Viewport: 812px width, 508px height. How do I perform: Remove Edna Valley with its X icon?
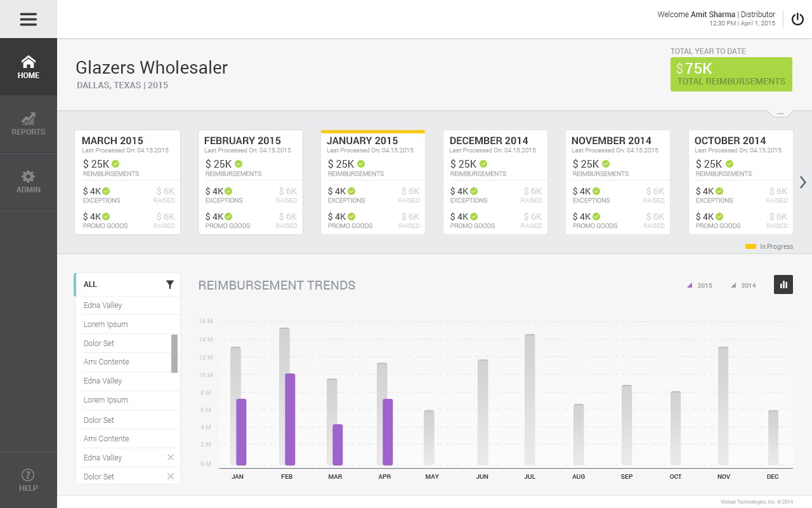pyautogui.click(x=170, y=457)
